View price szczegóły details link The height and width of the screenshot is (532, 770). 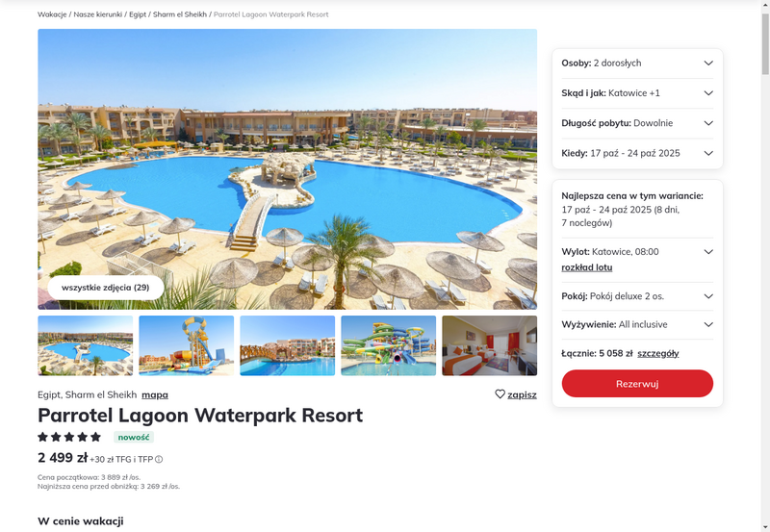click(658, 353)
